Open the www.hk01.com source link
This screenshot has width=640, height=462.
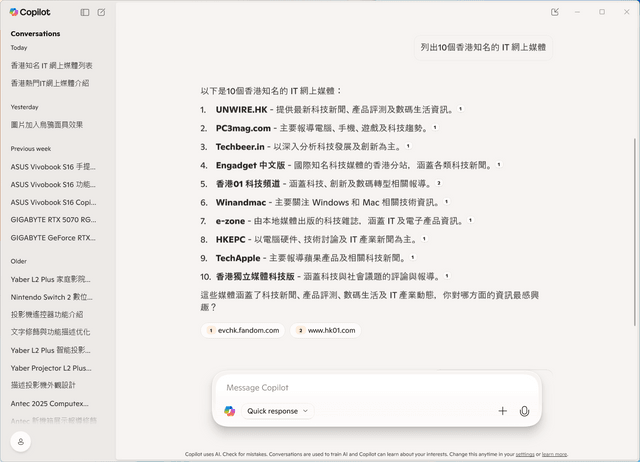(x=326, y=330)
